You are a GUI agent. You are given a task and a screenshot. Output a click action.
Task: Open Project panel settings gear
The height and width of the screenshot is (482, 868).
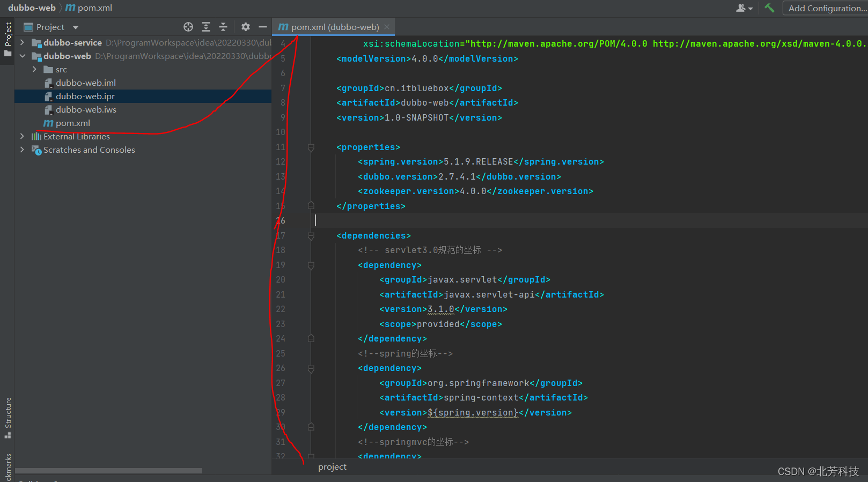point(246,27)
